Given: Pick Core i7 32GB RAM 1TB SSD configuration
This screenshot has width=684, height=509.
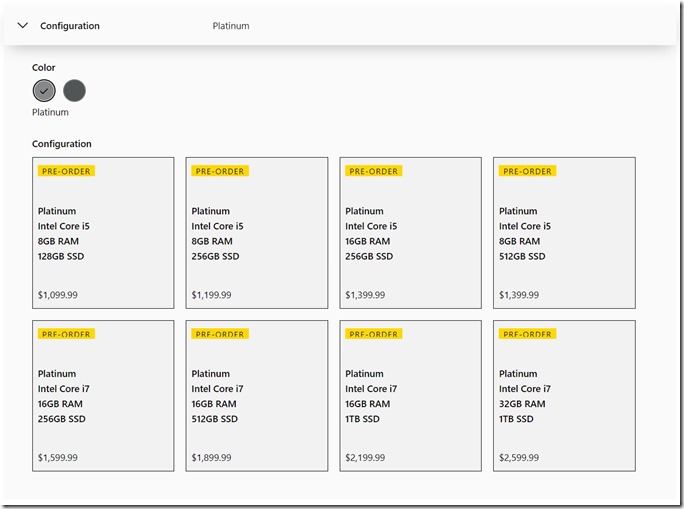Looking at the screenshot, I should click(564, 396).
